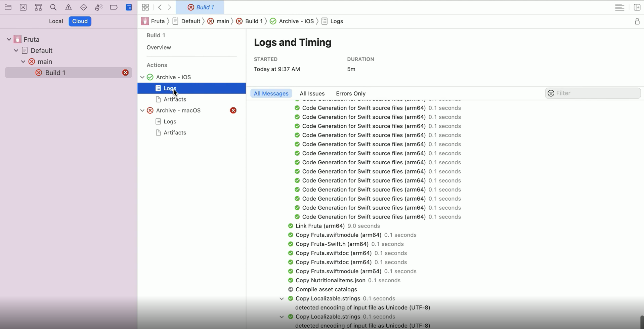The width and height of the screenshot is (644, 329).
Task: Select Build 1 in the navigator tree
Action: [69, 73]
